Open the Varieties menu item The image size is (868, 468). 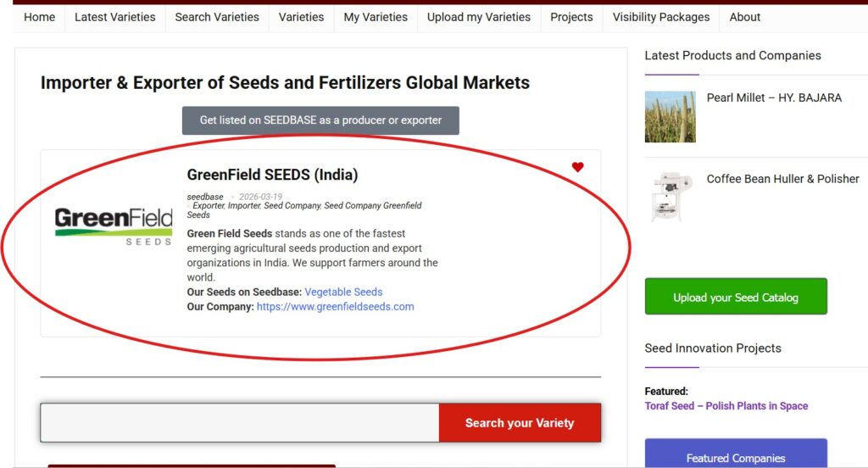coord(301,17)
